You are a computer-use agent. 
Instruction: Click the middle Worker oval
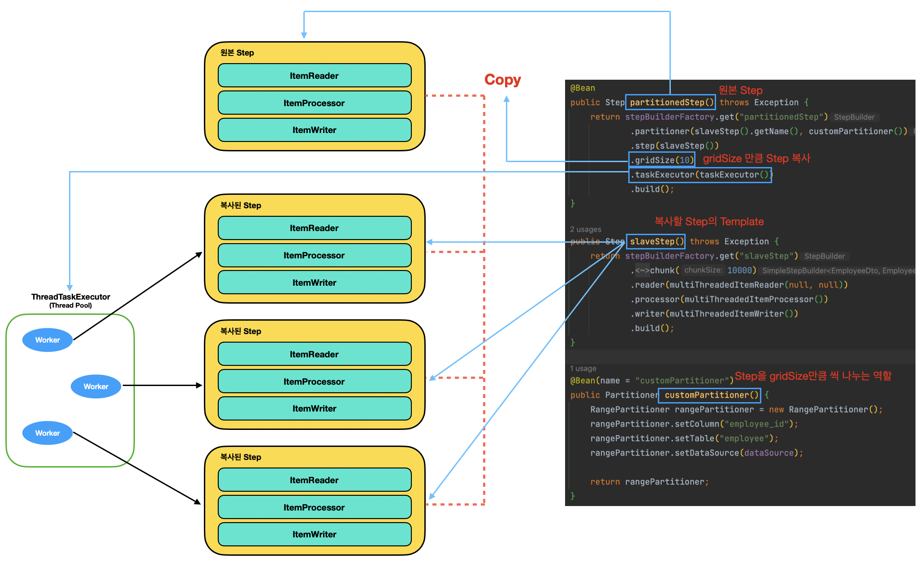click(96, 386)
